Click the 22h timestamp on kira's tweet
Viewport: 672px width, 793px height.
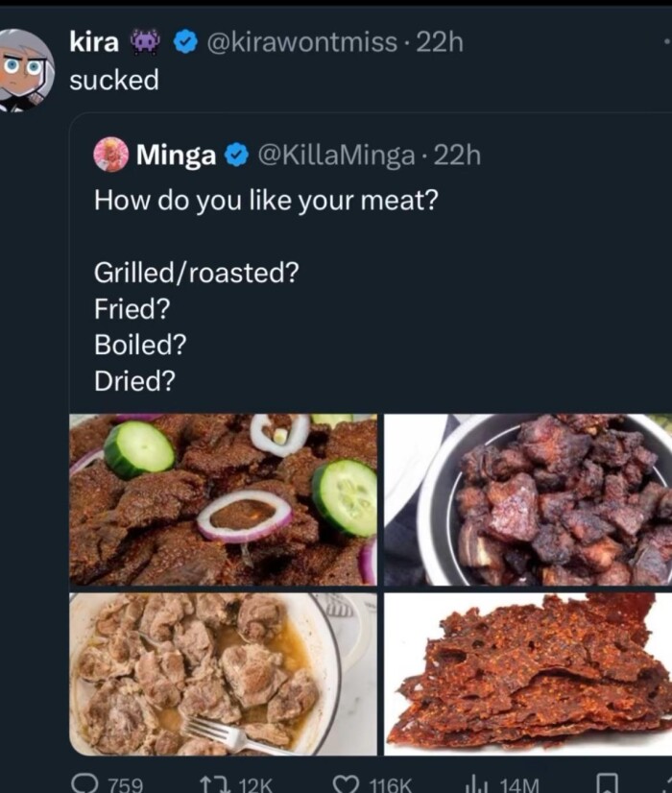point(442,41)
